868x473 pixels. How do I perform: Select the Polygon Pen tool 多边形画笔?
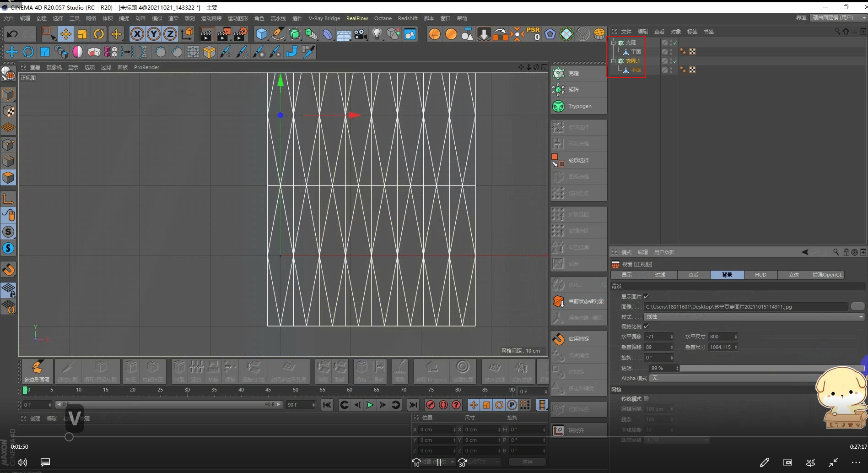(37, 371)
